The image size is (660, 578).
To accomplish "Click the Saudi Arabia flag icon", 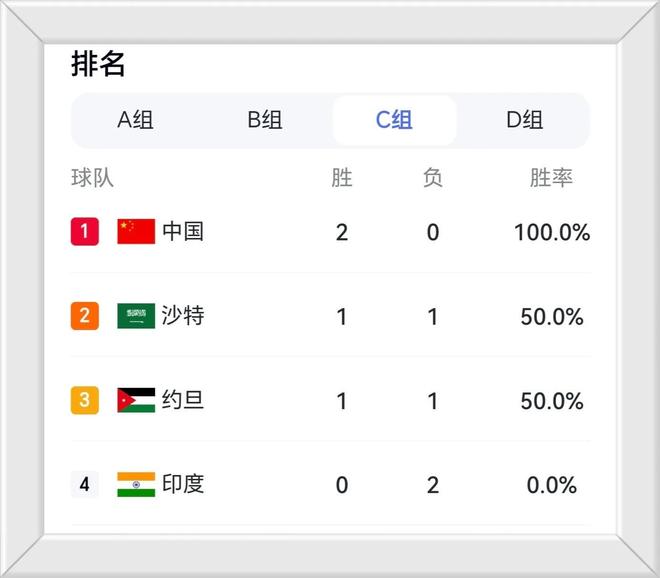I will click(x=136, y=316).
